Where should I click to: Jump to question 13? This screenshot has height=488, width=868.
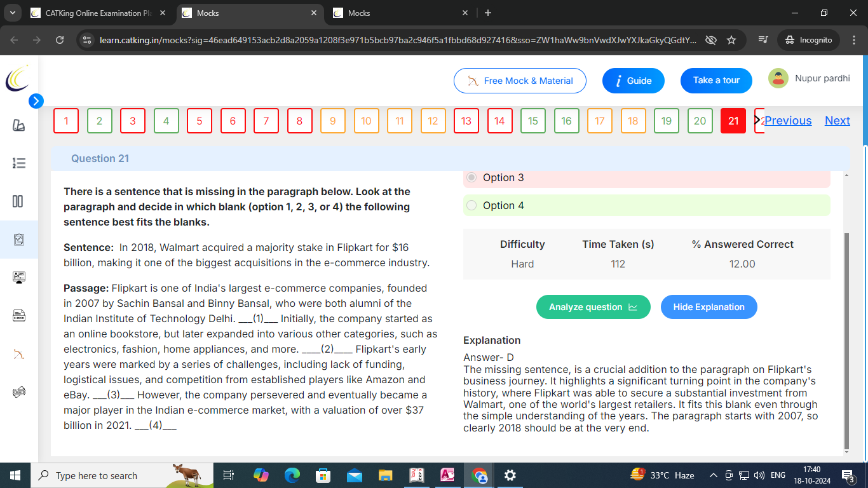(466, 121)
